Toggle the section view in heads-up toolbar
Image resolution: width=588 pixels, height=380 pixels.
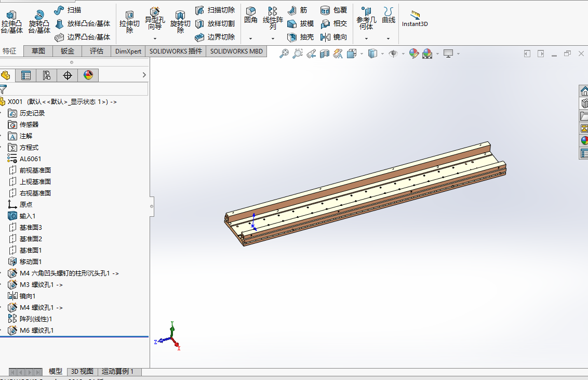coord(324,54)
